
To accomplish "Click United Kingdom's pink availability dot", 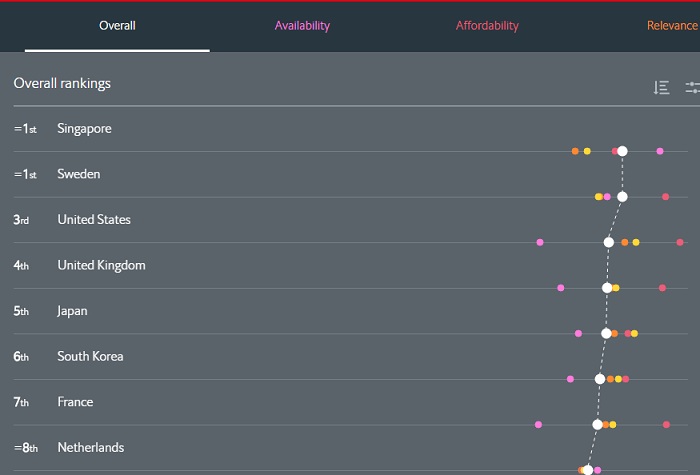I will click(561, 288).
